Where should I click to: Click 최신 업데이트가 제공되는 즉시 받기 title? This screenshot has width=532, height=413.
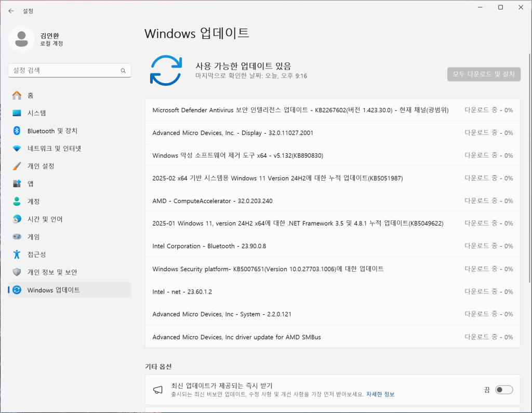222,385
